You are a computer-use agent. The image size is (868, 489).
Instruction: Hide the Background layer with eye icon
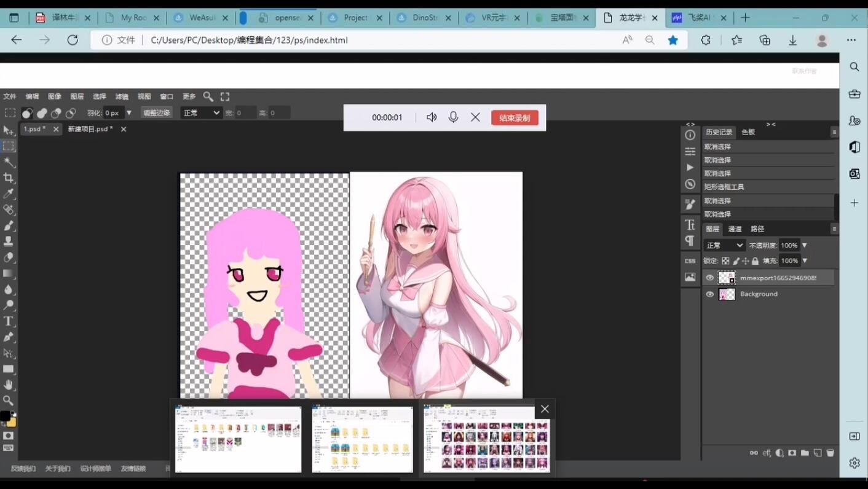[710, 294]
